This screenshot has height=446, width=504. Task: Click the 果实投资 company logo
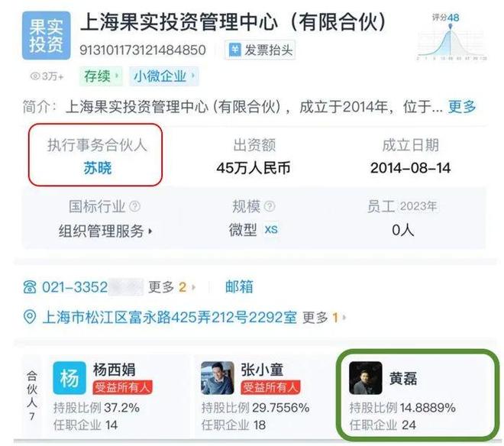click(47, 36)
